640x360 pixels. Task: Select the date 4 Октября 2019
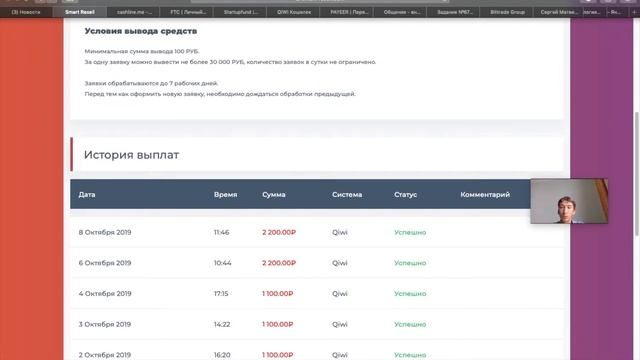[x=105, y=293]
